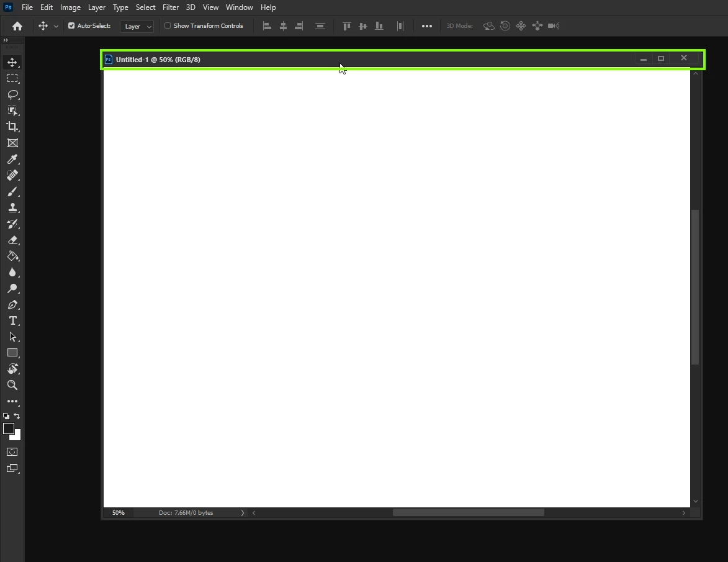Enable Show Transform Controls checkbox

click(x=168, y=25)
